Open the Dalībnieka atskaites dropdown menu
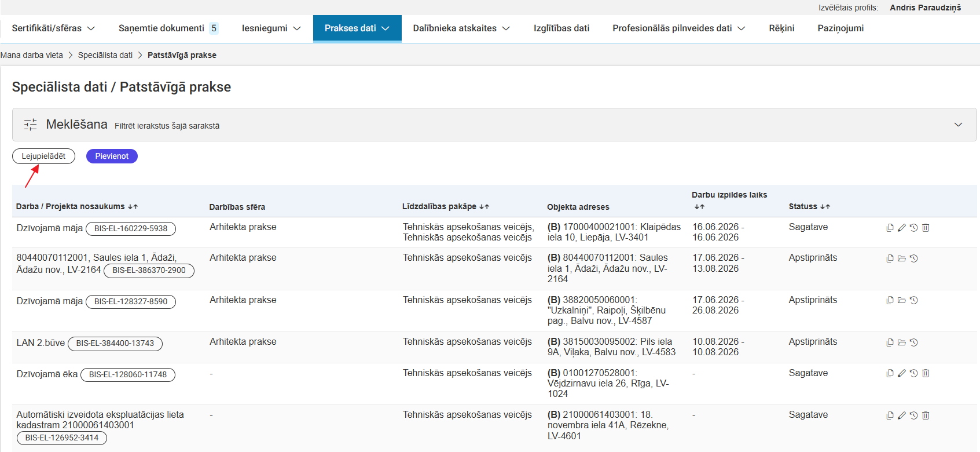 point(461,28)
